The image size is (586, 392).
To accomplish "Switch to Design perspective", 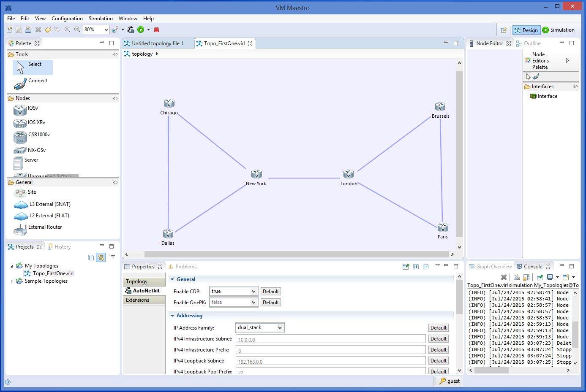I will [526, 30].
